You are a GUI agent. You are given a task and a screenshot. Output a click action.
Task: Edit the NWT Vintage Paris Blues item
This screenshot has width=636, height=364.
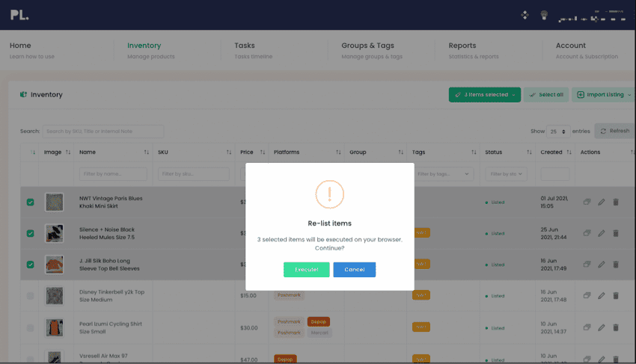pos(602,202)
